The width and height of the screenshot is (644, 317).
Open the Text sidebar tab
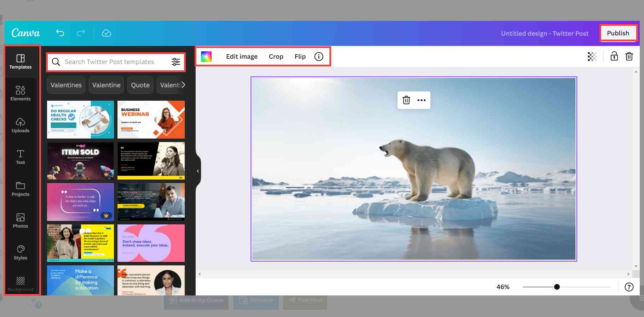(21, 157)
